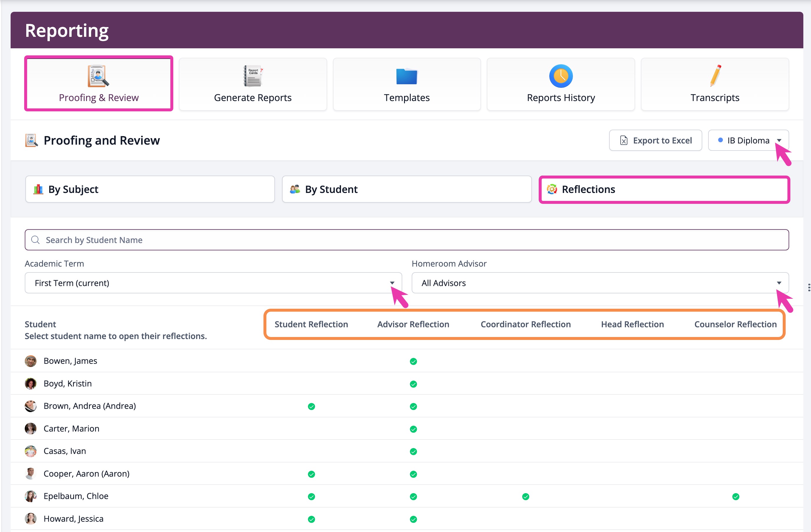
Task: Open reflections for Carter, Marion
Action: tap(71, 429)
